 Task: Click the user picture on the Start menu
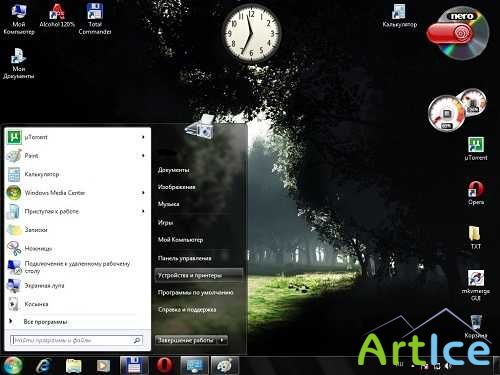tap(201, 127)
